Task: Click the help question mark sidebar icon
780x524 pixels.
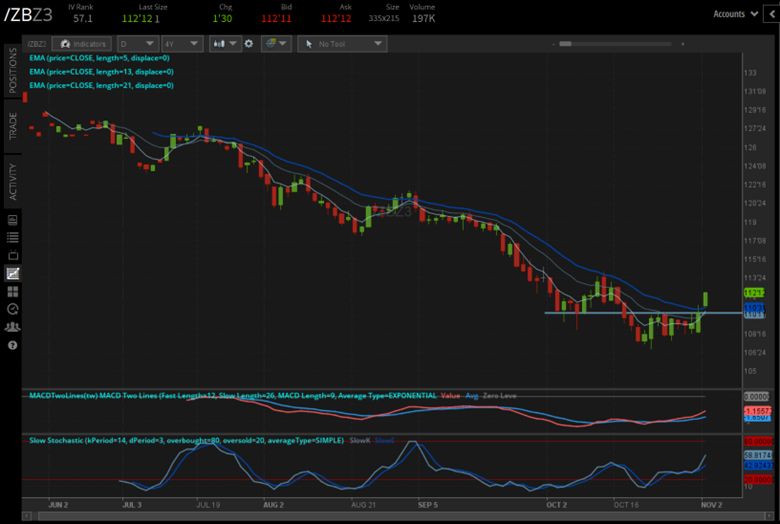Action: (12, 344)
